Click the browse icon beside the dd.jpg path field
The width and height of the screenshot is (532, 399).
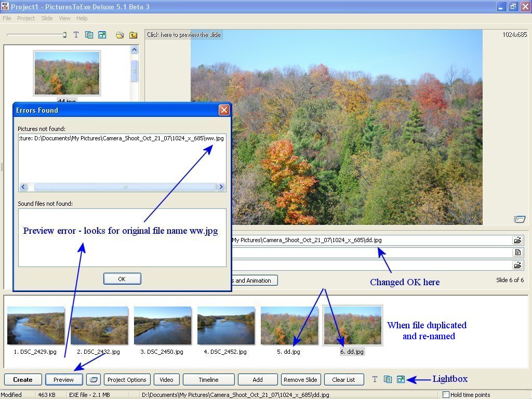point(517,240)
